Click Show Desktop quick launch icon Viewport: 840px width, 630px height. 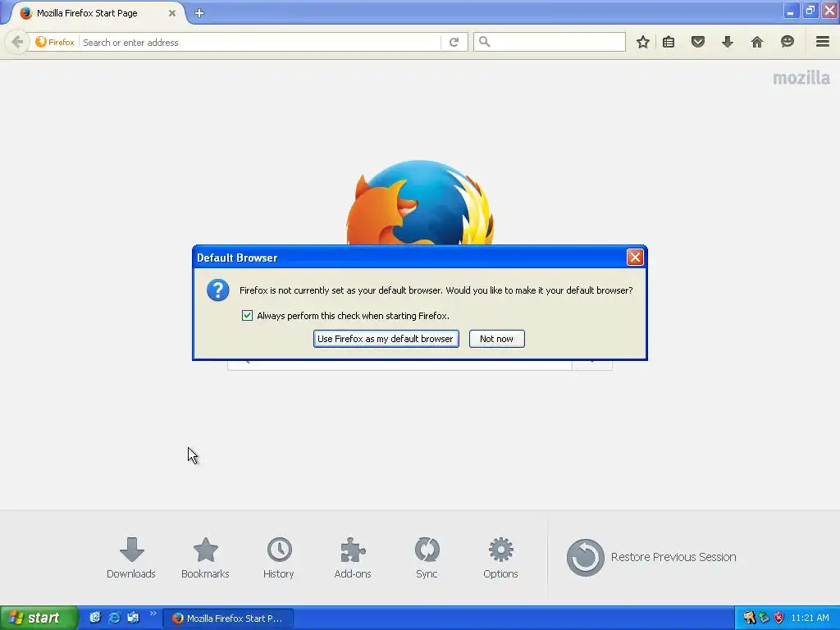point(95,618)
